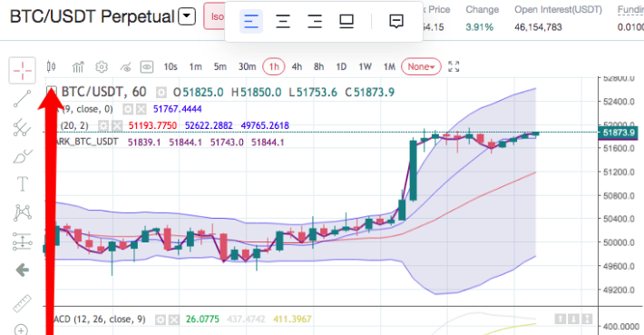Viewport: 644px width, 335px height.
Task: Select the XABCD pattern tool
Action: 22,212
